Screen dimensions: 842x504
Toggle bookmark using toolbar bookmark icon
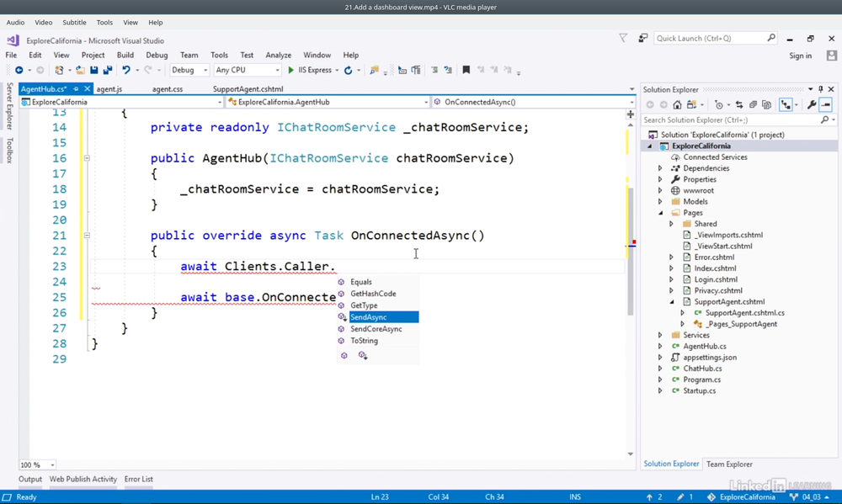466,70
